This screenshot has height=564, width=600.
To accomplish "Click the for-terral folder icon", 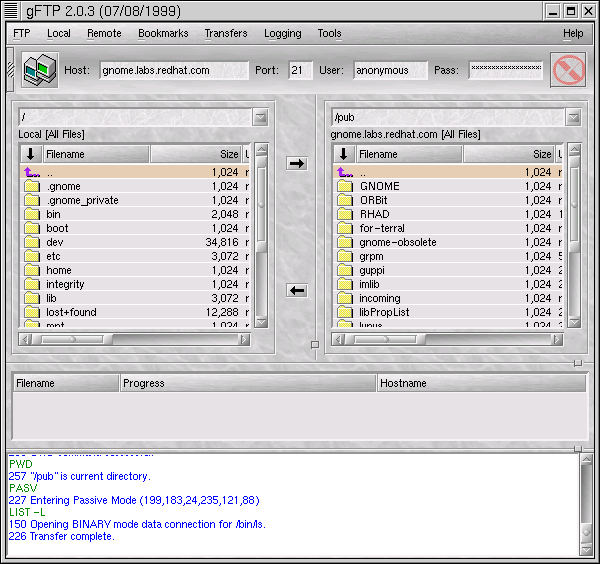I will pos(345,228).
